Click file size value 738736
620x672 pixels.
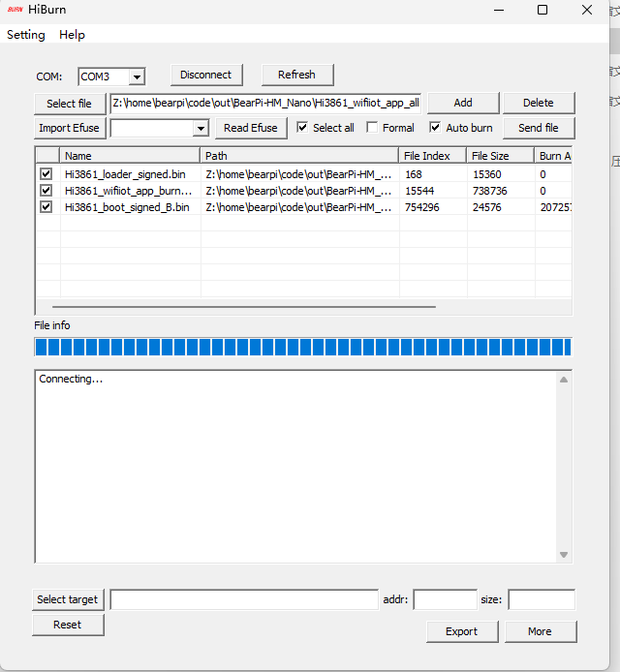490,191
